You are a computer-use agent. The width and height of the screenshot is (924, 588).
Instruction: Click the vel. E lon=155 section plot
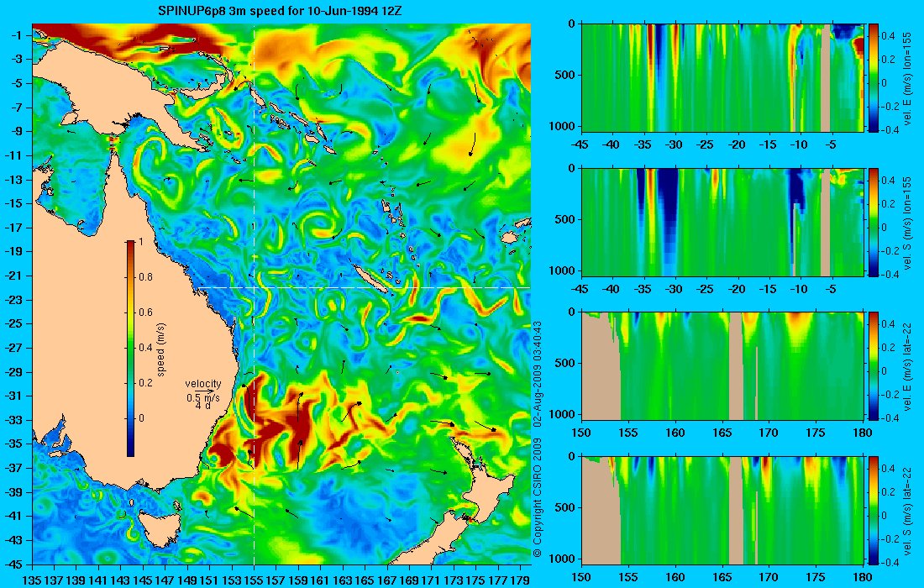[x=722, y=78]
